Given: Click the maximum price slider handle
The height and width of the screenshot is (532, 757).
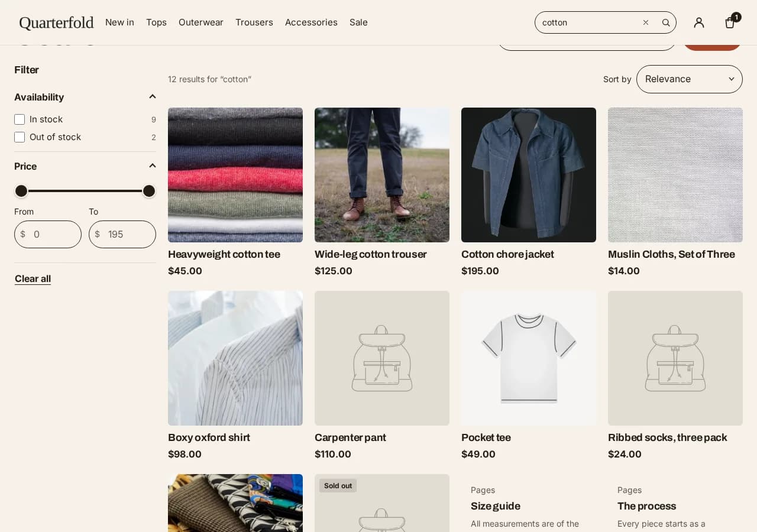Looking at the screenshot, I should coord(149,191).
